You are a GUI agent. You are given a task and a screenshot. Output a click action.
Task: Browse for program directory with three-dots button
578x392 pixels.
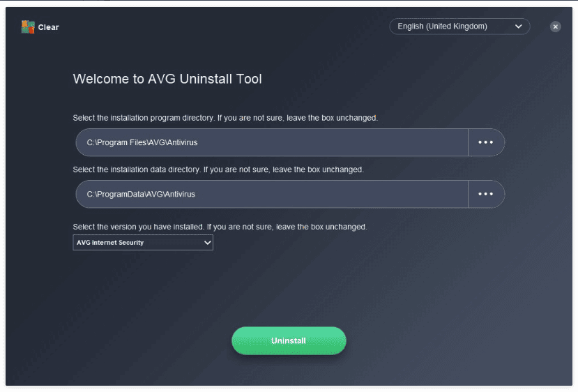pyautogui.click(x=486, y=142)
